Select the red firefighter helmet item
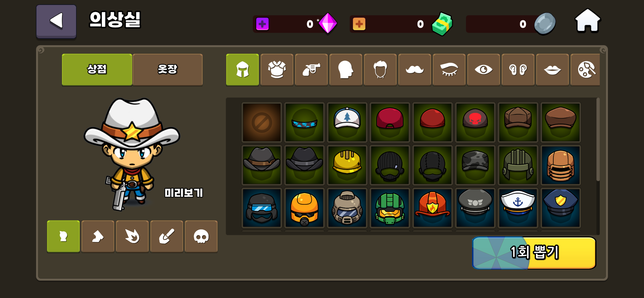Viewport: 644px width, 298px height. click(433, 208)
